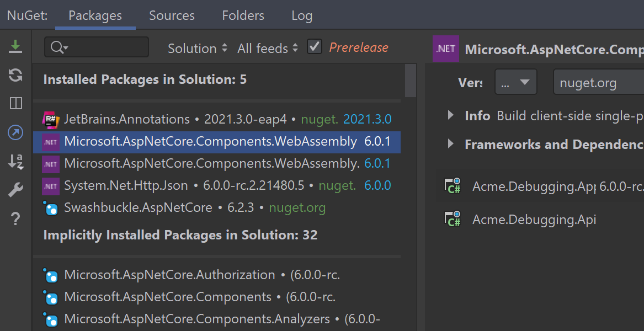Viewport: 644px width, 331px height.
Task: Open the Log tab
Action: [x=302, y=15]
